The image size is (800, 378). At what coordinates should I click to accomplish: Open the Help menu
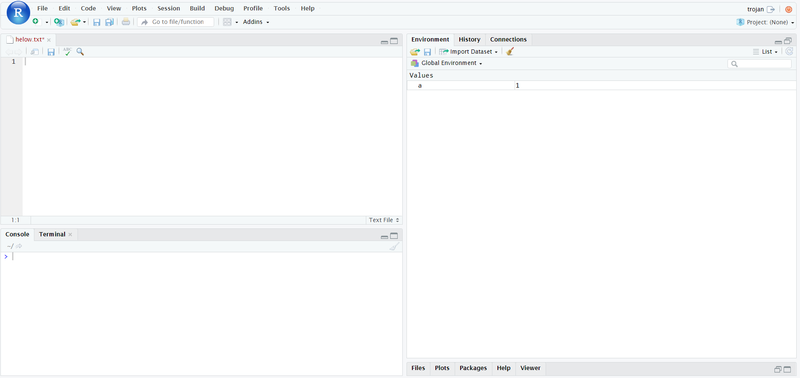coord(308,9)
